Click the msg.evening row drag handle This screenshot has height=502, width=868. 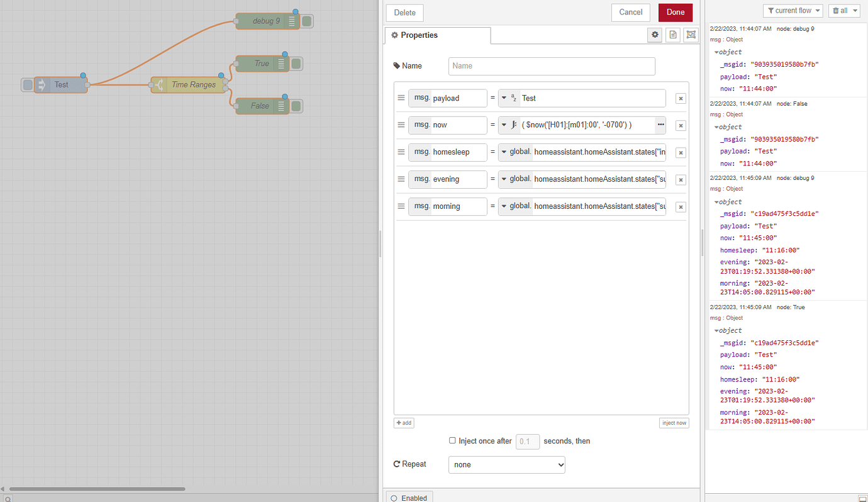pos(401,179)
